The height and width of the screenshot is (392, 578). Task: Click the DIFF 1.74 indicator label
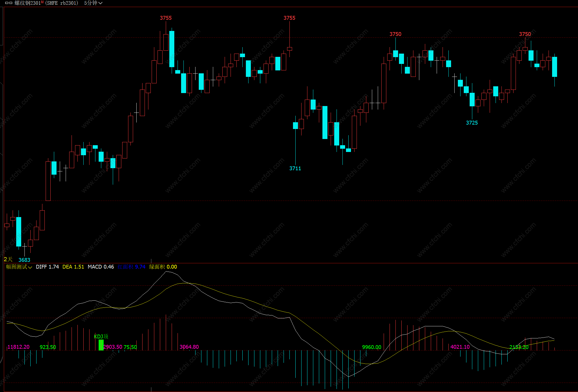pos(47,267)
